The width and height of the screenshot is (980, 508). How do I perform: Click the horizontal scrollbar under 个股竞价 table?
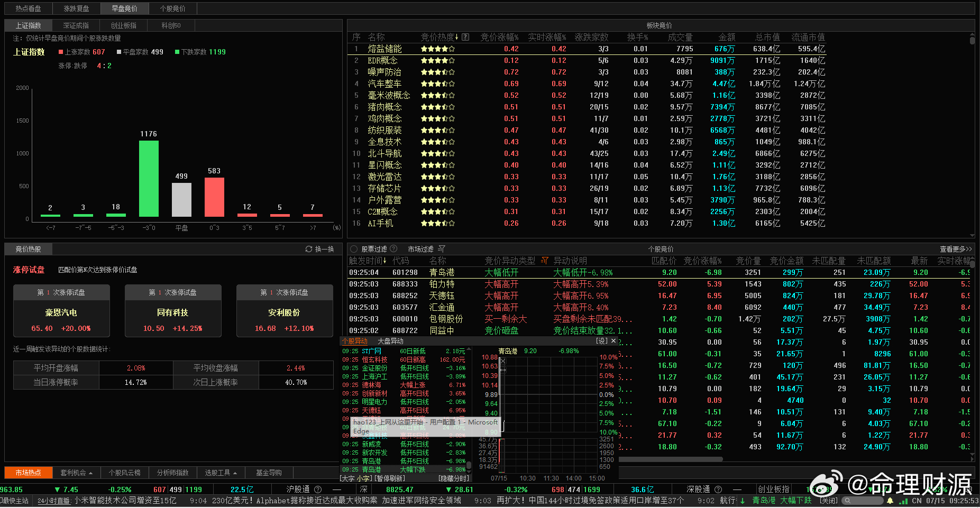click(x=671, y=459)
